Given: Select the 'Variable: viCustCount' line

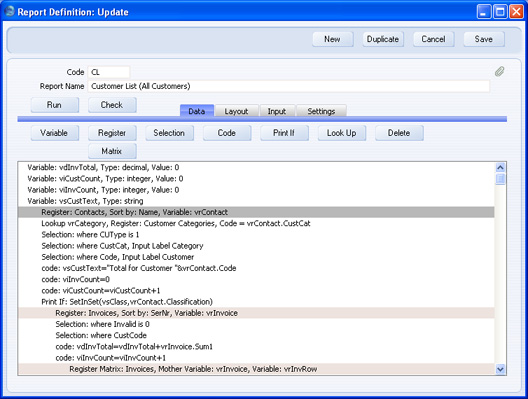Looking at the screenshot, I should tap(256, 178).
